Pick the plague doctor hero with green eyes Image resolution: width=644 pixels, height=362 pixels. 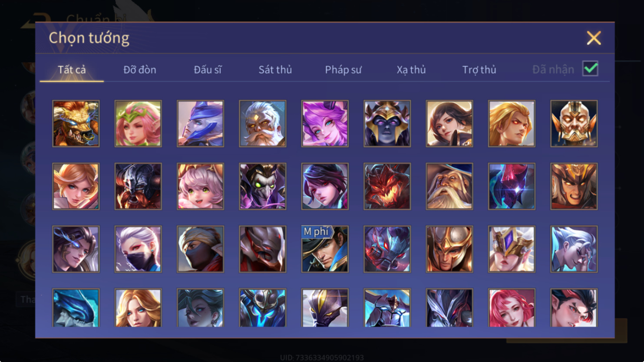263,186
